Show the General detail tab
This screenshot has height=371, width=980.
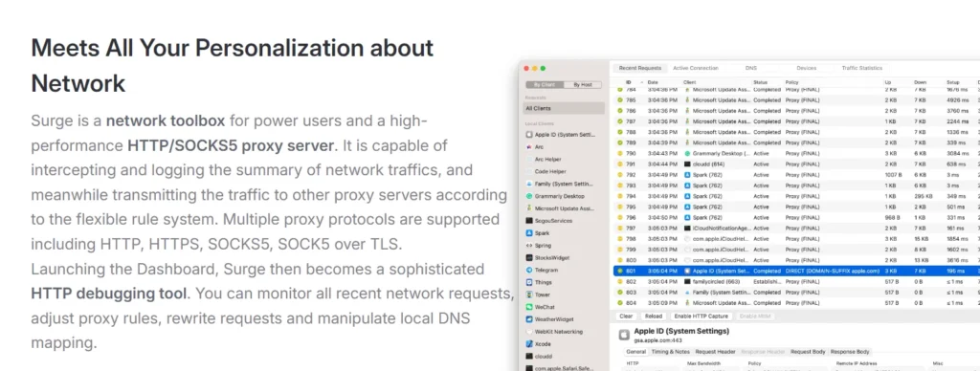636,352
